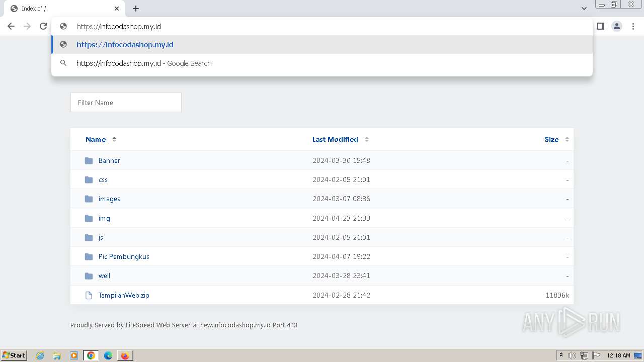Open the css folder link

[103, 179]
